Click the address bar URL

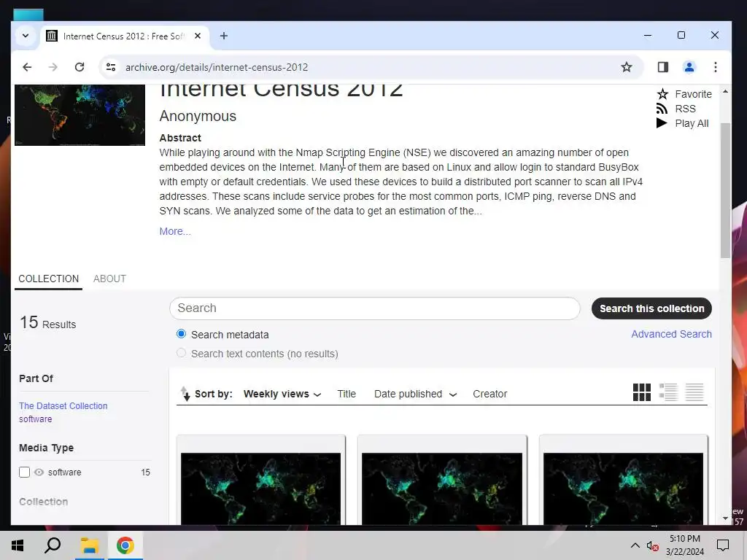tap(216, 67)
